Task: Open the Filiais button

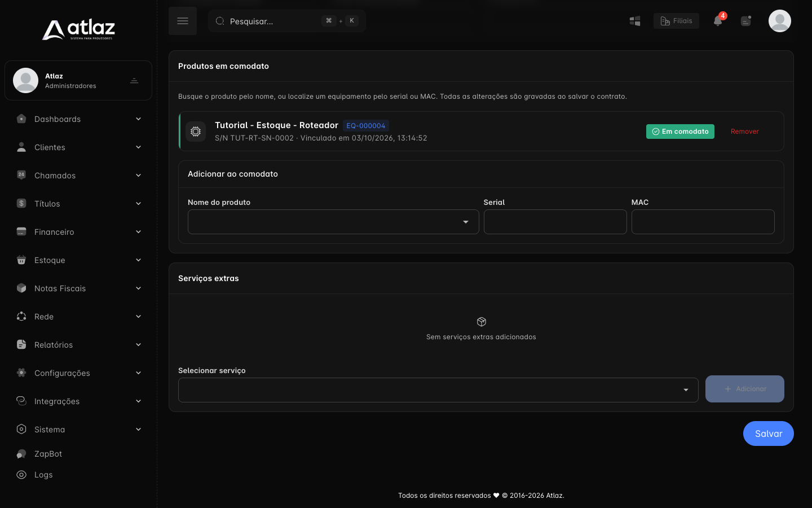Action: click(676, 21)
